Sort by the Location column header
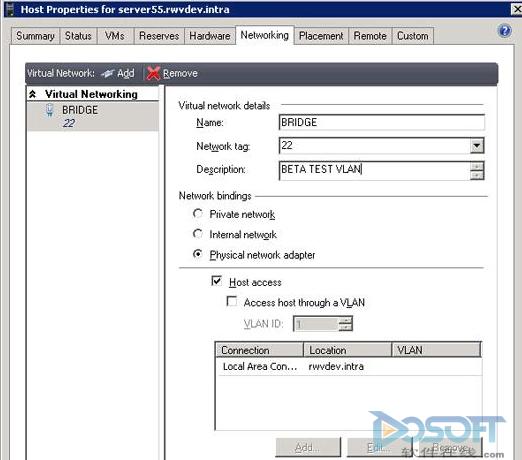Viewport: 522px width, 460px height. (347, 350)
